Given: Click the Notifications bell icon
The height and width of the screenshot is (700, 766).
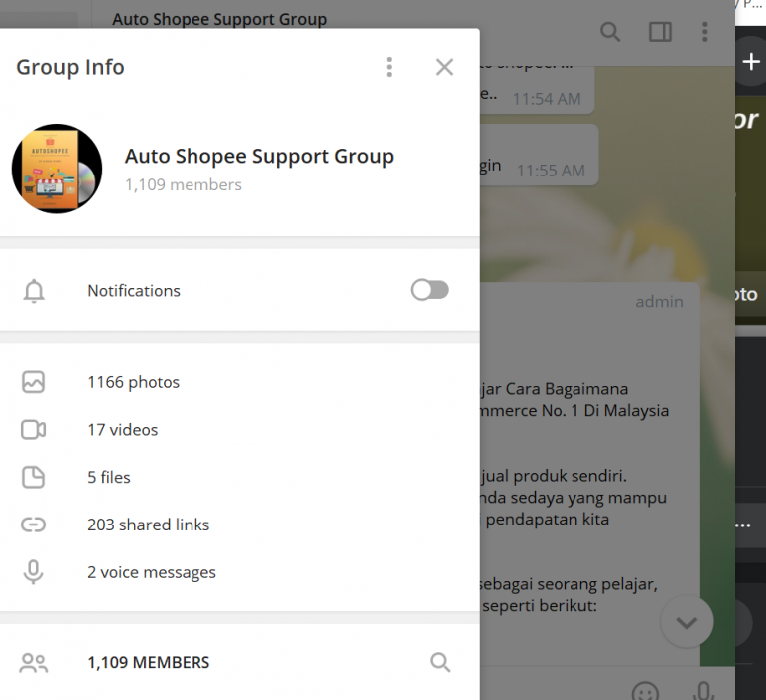Looking at the screenshot, I should click(x=34, y=291).
